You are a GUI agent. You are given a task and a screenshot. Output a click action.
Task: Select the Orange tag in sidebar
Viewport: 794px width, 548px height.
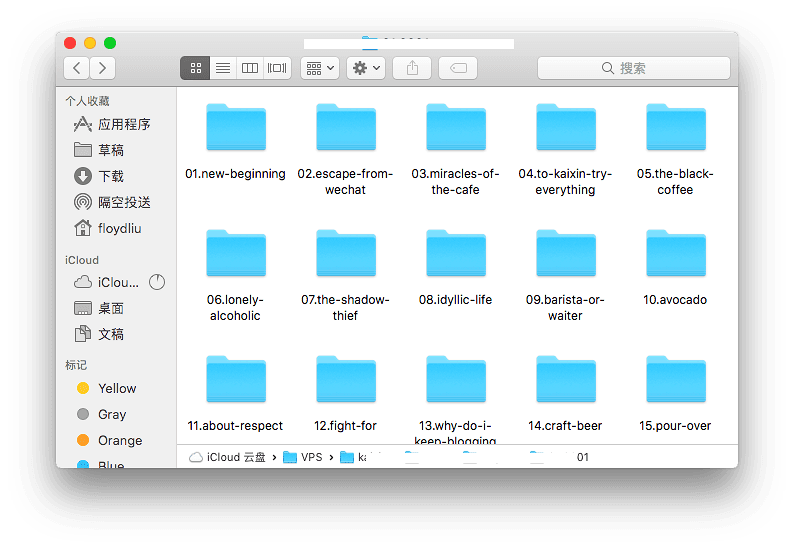119,440
